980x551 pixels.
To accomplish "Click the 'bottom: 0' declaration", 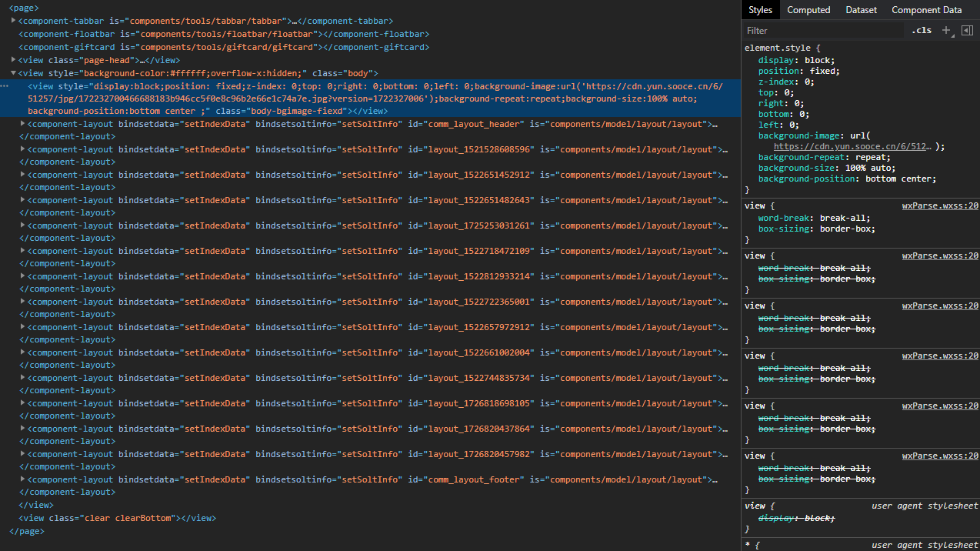I will point(784,114).
